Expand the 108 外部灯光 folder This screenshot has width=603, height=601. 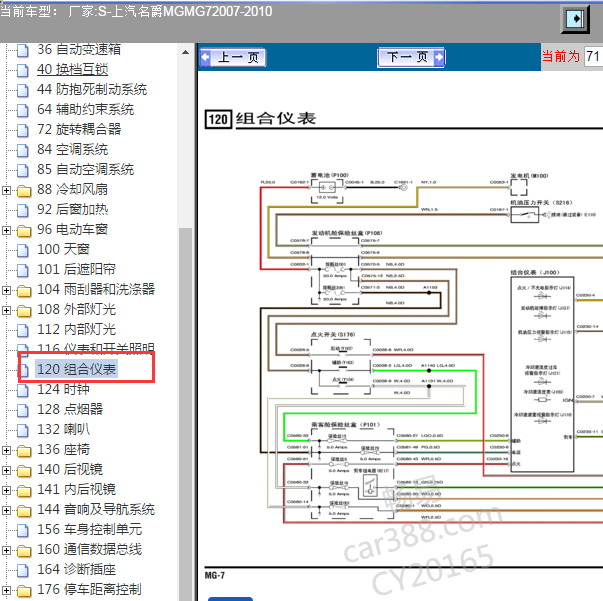point(6,310)
